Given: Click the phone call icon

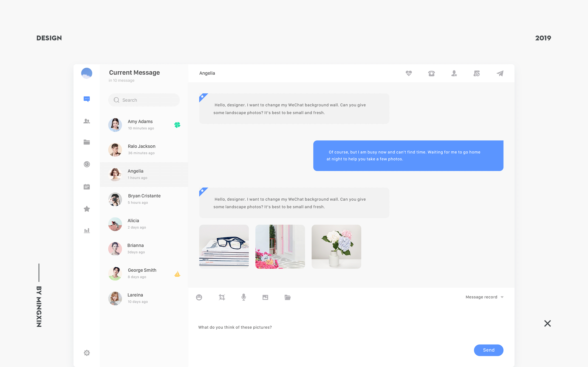Looking at the screenshot, I should 431,73.
